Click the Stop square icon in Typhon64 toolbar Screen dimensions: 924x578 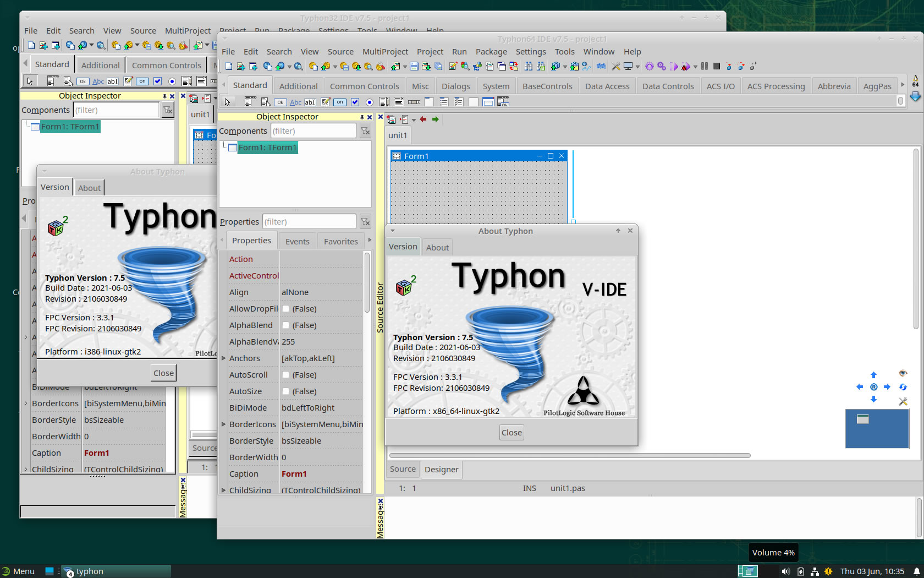[717, 66]
